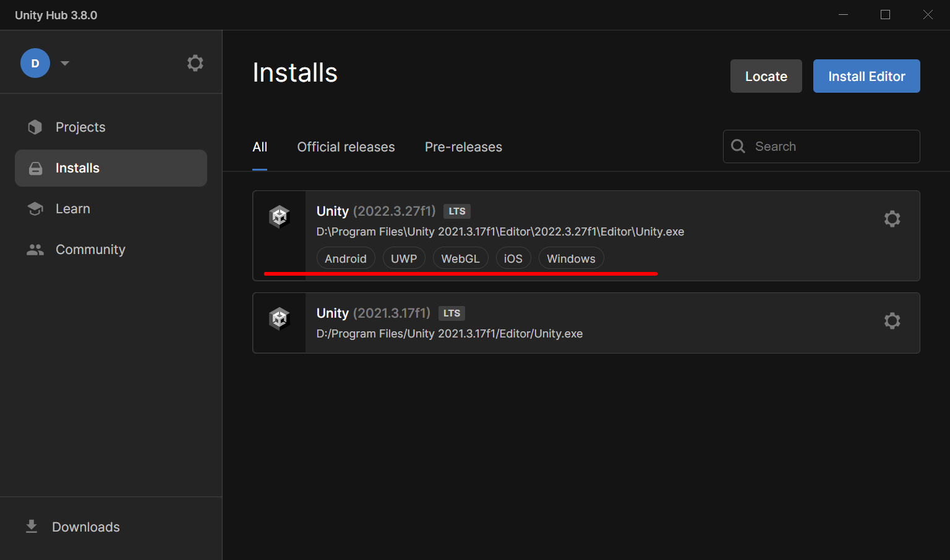This screenshot has height=560, width=950.
Task: Click the Installs drive icon
Action: [x=36, y=168]
